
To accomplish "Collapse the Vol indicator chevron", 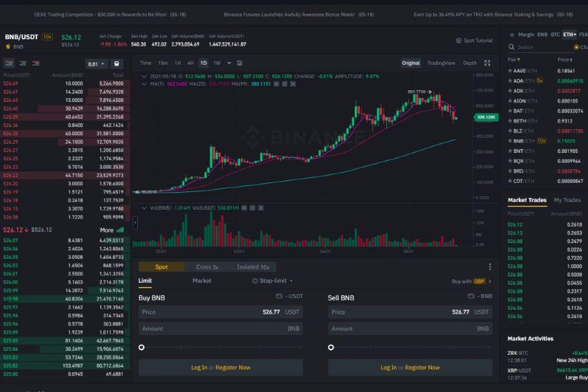I will click(x=144, y=208).
